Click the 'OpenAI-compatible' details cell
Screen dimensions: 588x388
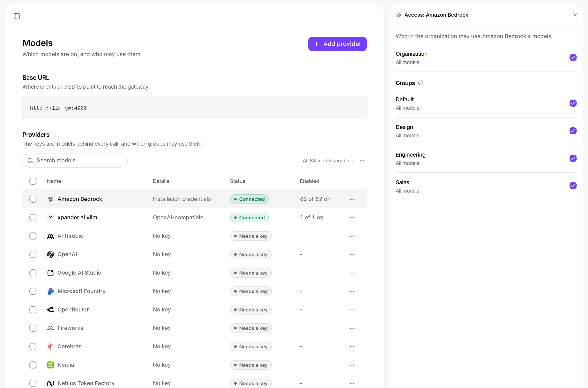(178, 218)
